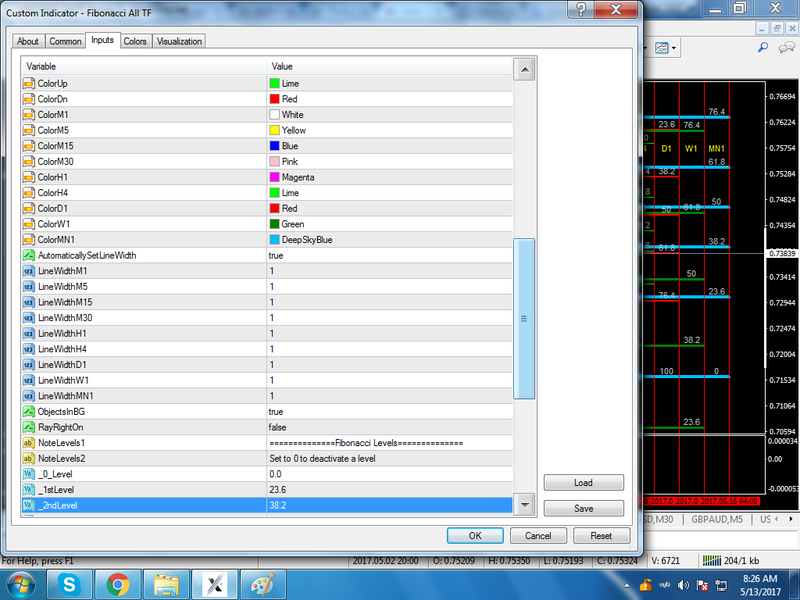The image size is (800, 600).
Task: Open Skype from the taskbar
Action: (x=69, y=584)
